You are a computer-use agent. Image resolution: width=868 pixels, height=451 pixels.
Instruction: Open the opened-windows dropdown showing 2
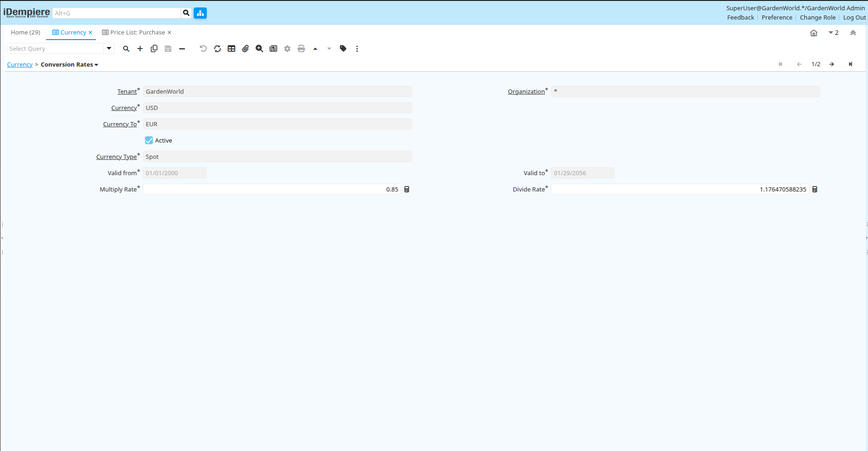point(834,33)
